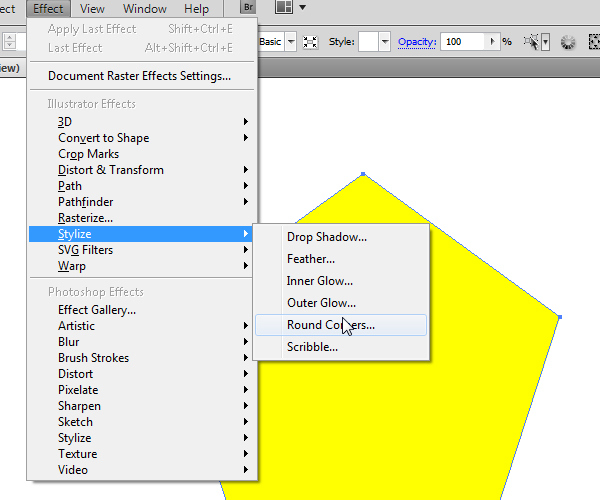This screenshot has width=600, height=500.
Task: Click the graphic Style swatch box
Action: pyautogui.click(x=368, y=42)
